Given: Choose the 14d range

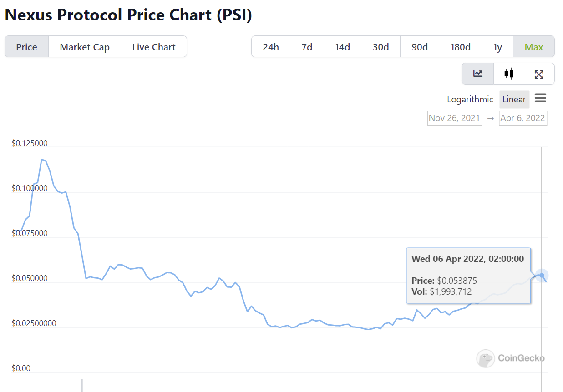Looking at the screenshot, I should [x=342, y=47].
